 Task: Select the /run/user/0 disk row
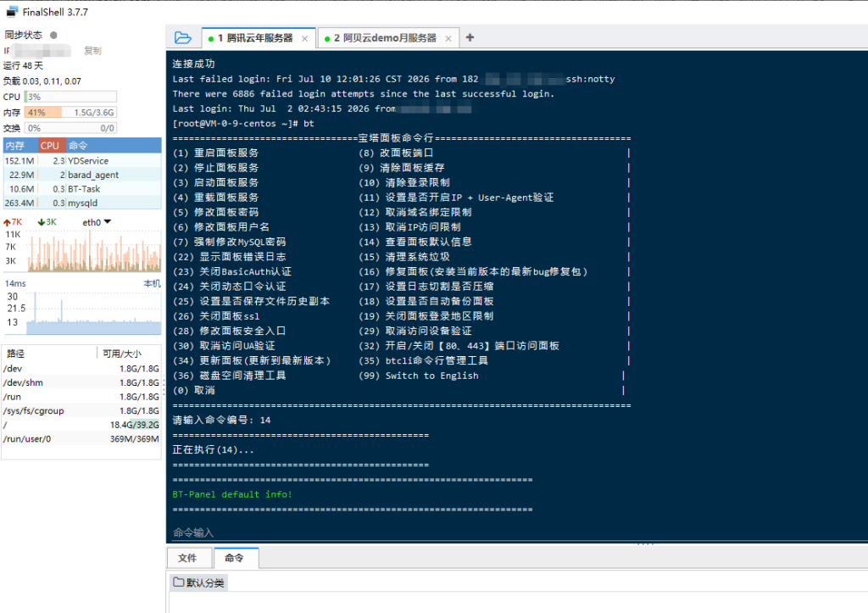pos(81,439)
